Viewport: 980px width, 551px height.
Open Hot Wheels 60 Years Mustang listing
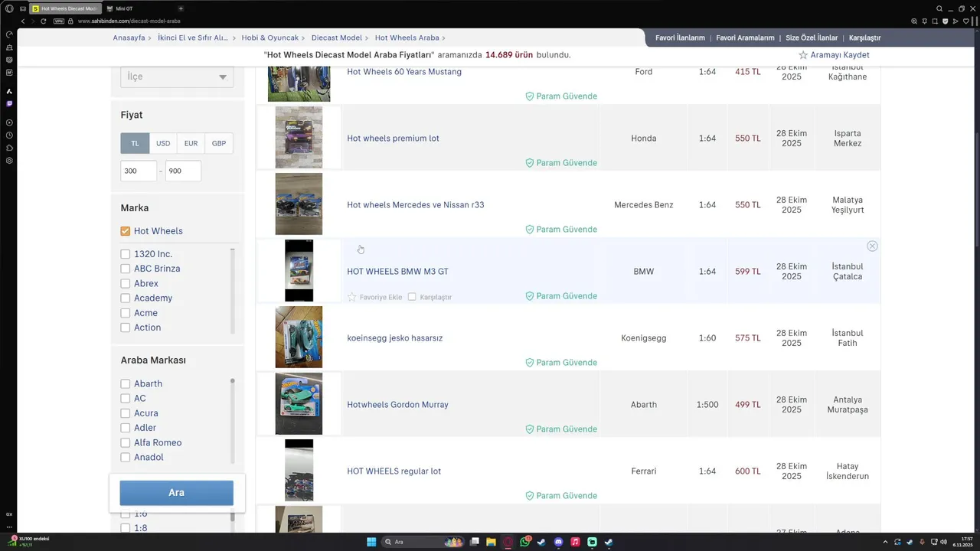(x=404, y=72)
